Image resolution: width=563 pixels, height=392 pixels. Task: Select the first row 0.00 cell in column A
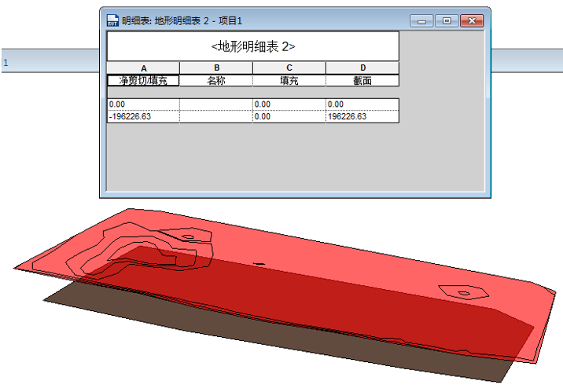tap(144, 104)
